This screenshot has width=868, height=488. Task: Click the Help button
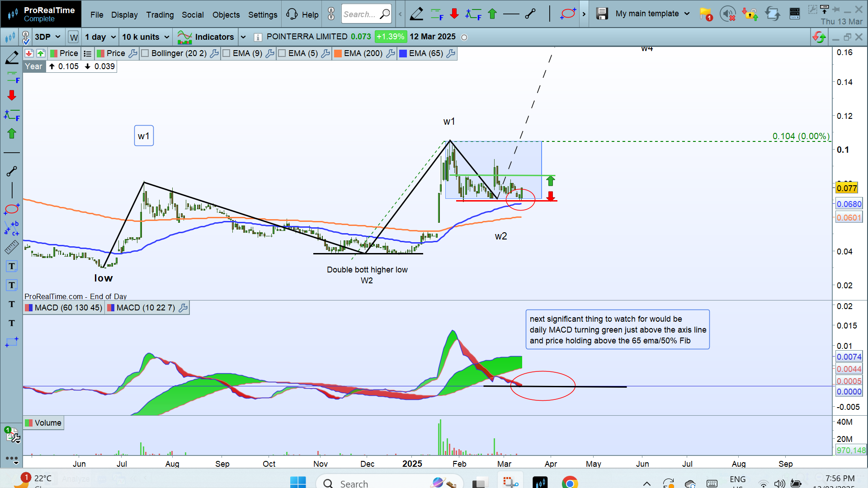302,14
